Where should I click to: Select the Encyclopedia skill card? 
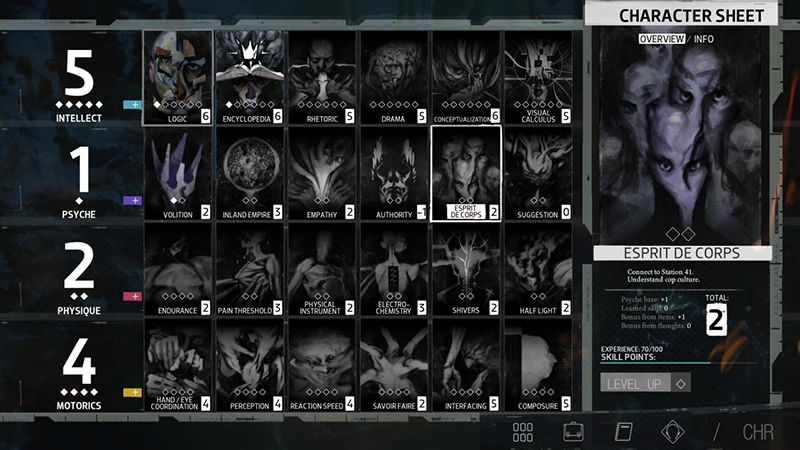(x=249, y=78)
